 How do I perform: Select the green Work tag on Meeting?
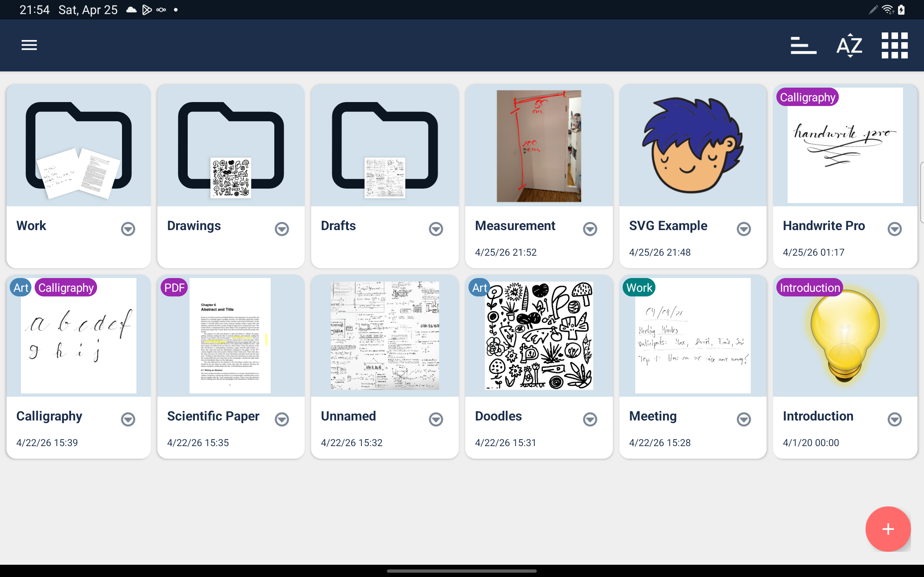pyautogui.click(x=639, y=288)
